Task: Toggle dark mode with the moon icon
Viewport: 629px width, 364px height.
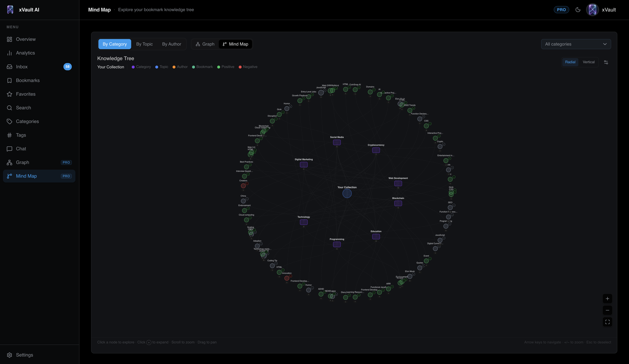Action: [x=578, y=9]
